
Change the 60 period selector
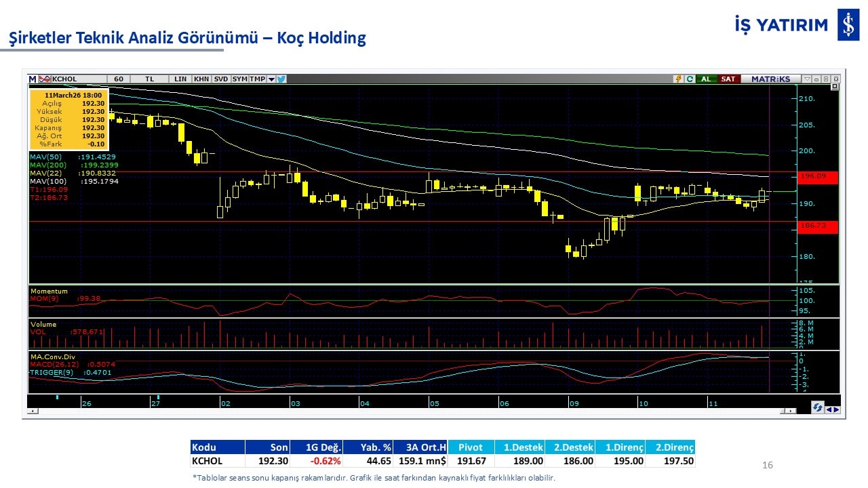click(x=118, y=79)
